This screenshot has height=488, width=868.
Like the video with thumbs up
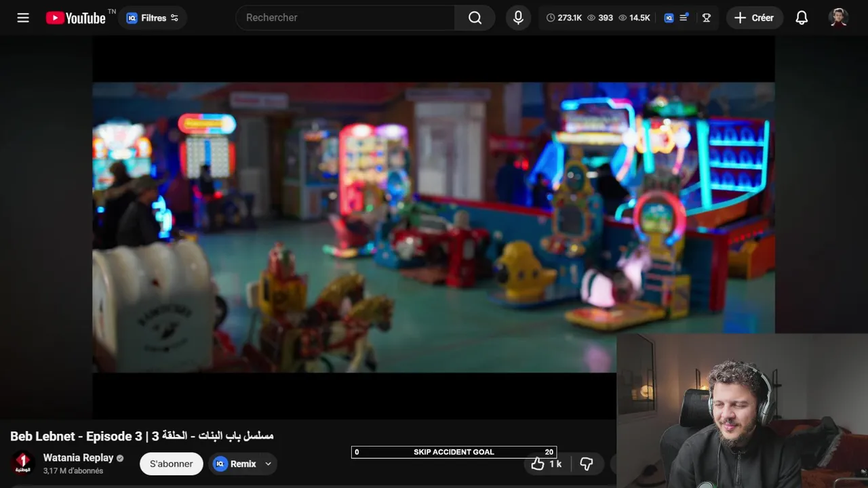tap(546, 464)
